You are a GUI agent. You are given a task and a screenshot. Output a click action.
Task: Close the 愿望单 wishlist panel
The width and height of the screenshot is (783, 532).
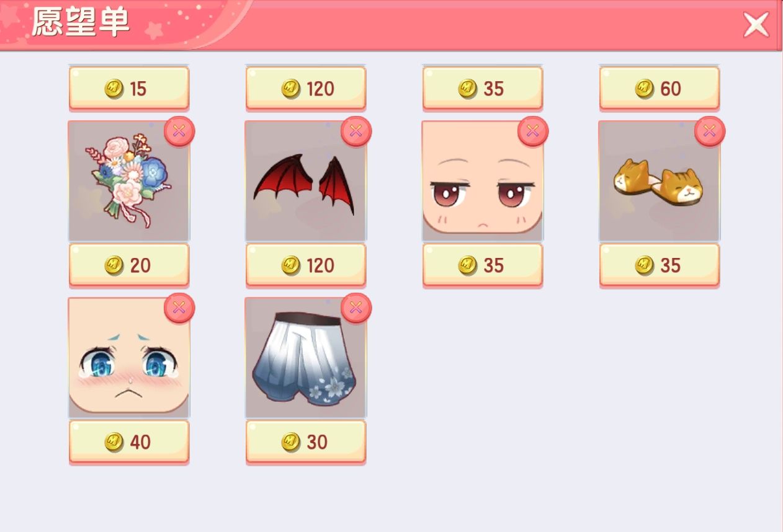click(756, 25)
